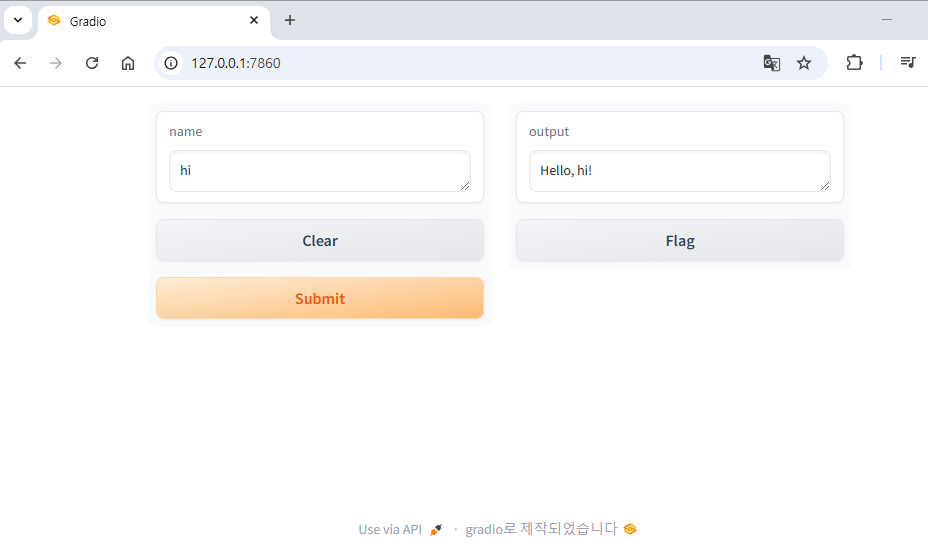Bookmark this page with the star
Viewport: 928px width, 551px height.
point(804,63)
